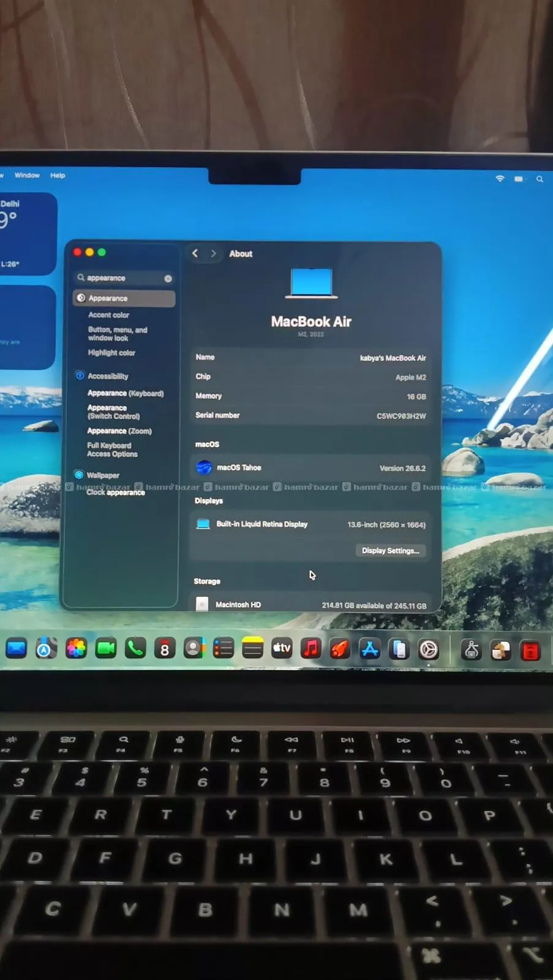Open the red app at dock's end

pyautogui.click(x=530, y=650)
